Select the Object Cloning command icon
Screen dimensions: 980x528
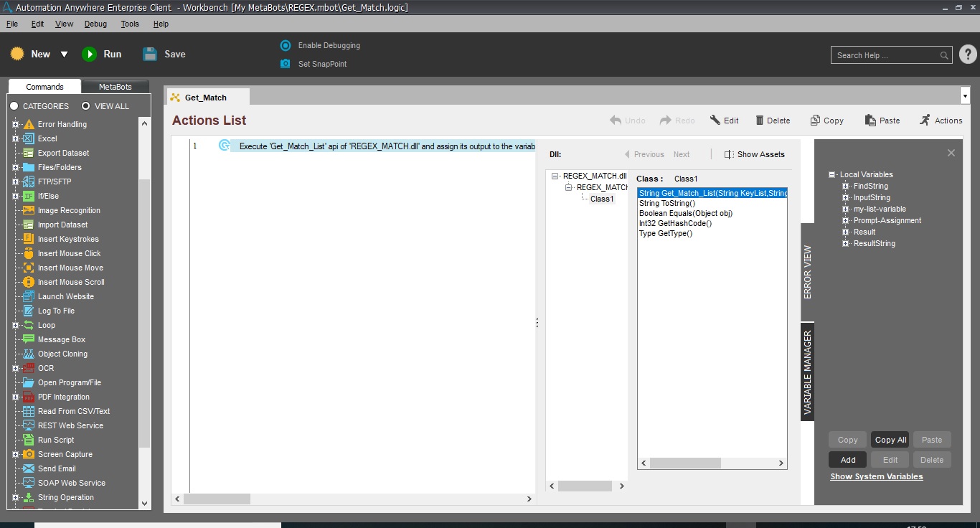(x=29, y=354)
